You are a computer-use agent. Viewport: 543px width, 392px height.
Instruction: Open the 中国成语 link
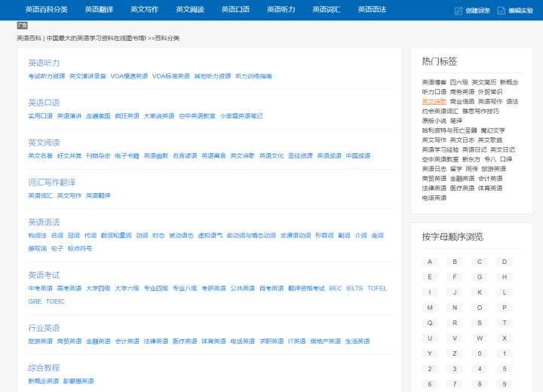click(x=358, y=156)
